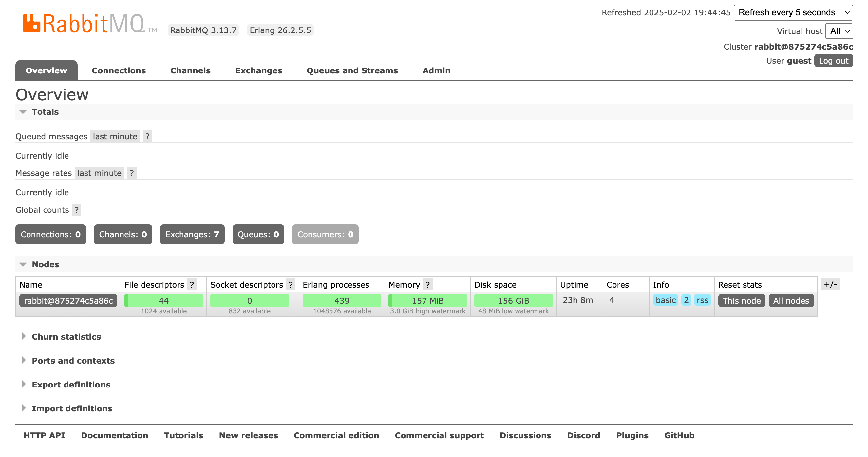Viewport: 868px width, 457px height.
Task: Click the basic info tag
Action: click(666, 300)
